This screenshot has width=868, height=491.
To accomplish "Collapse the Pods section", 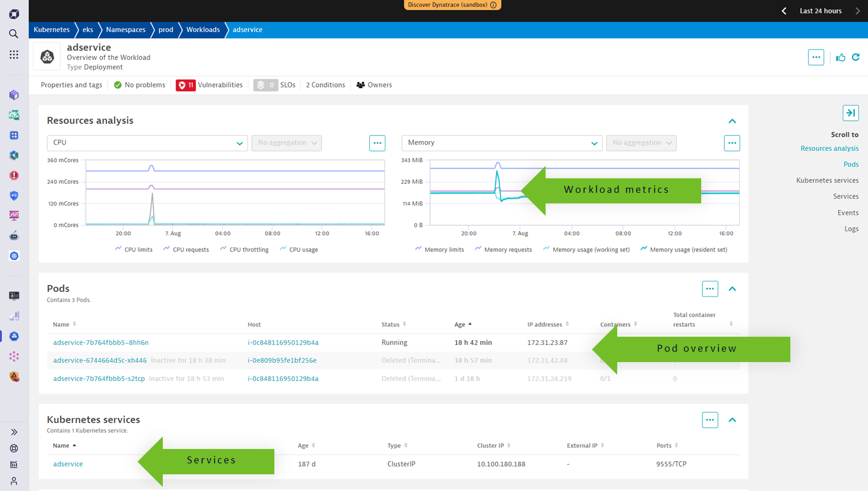I will [x=732, y=289].
